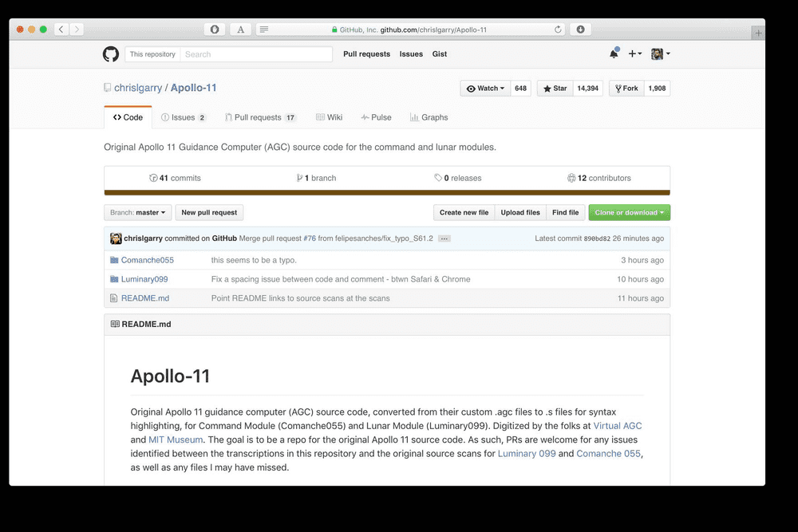Open the Apollo-11 repository name link

click(193, 88)
